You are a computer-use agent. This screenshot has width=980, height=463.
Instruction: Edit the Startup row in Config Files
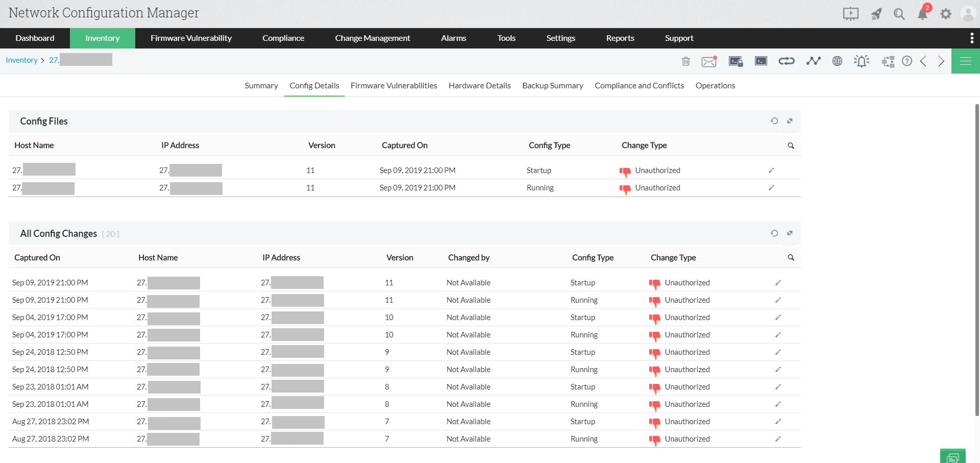771,170
